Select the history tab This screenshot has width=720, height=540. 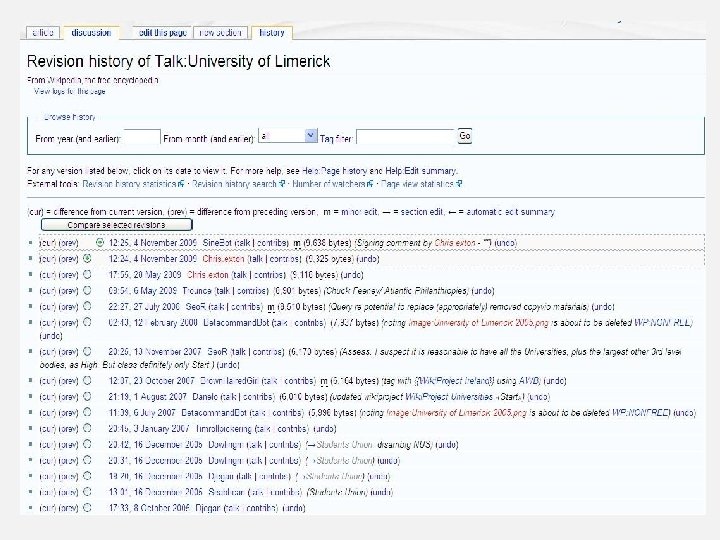coord(271,33)
